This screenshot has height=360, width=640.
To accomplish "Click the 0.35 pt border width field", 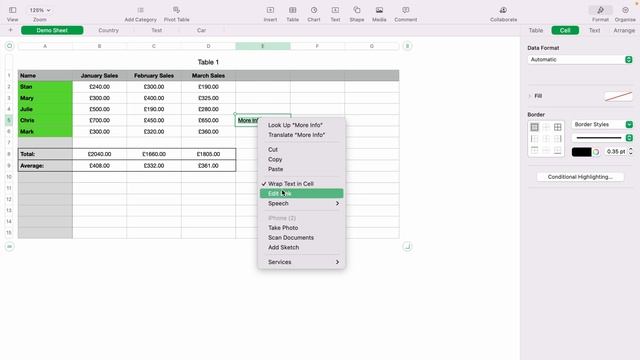I will click(x=616, y=151).
